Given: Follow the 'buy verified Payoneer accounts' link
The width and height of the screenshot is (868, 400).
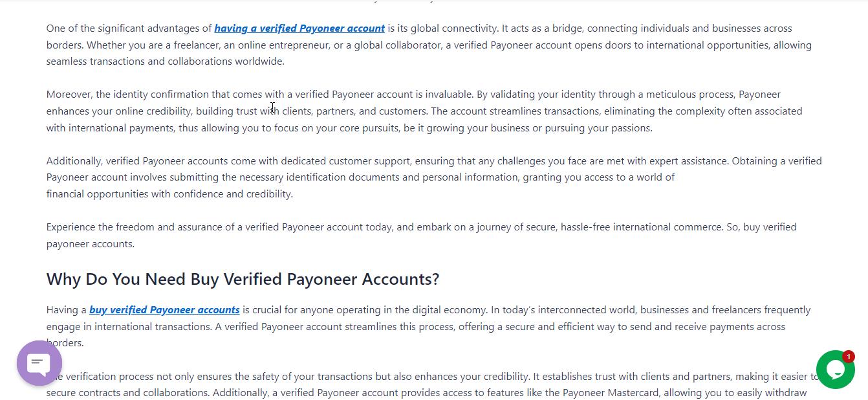Looking at the screenshot, I should (x=164, y=310).
